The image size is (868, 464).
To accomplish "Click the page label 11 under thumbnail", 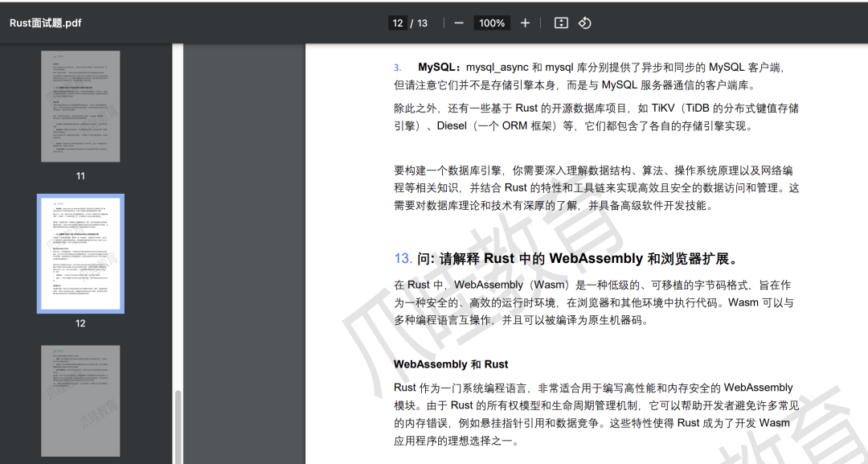I will point(80,176).
